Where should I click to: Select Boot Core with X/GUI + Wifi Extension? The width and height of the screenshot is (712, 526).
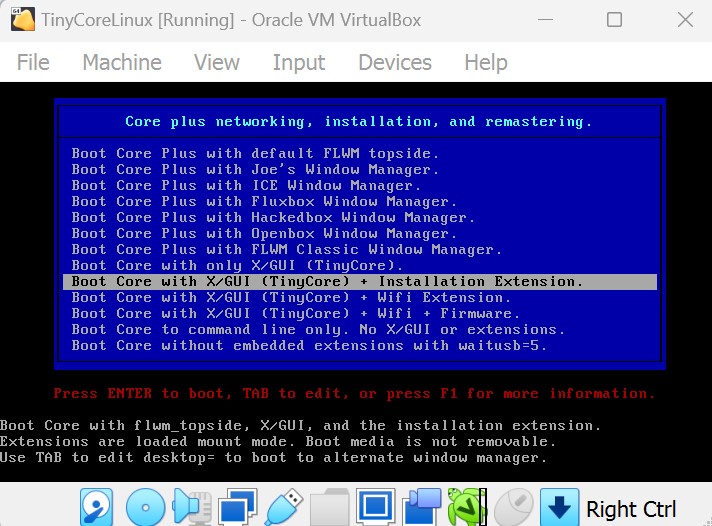[x=360, y=298]
